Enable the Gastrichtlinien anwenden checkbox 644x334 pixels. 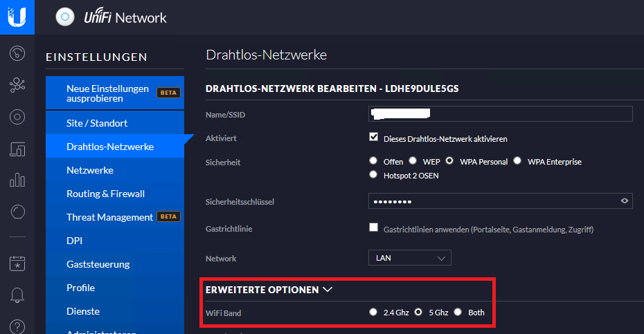(x=374, y=228)
